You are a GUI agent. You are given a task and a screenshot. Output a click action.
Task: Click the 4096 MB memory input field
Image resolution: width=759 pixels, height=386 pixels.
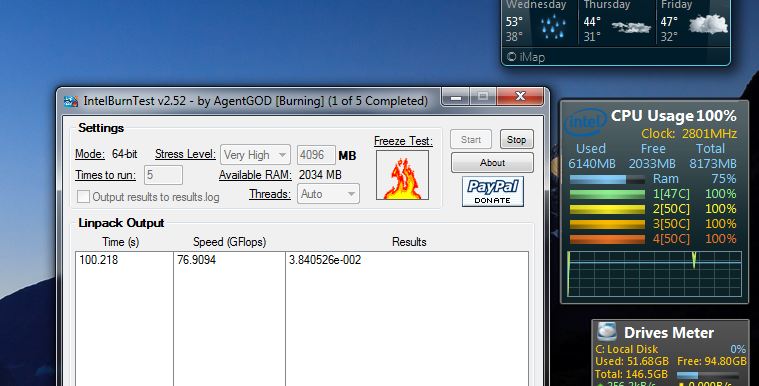tap(316, 155)
